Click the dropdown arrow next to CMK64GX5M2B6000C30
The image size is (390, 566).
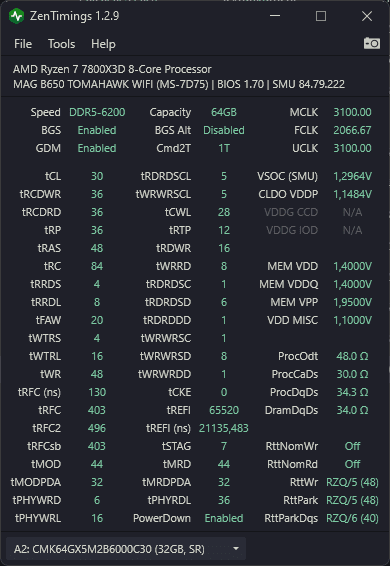[x=236, y=549]
